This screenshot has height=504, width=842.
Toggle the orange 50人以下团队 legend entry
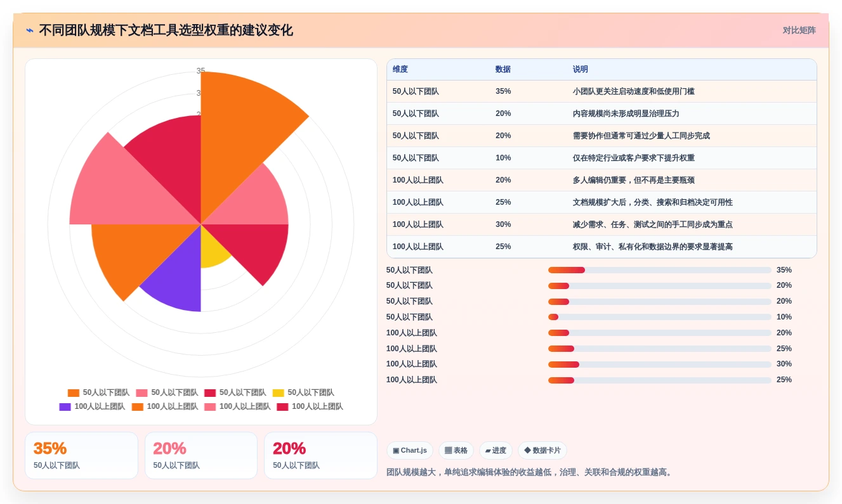(98, 393)
